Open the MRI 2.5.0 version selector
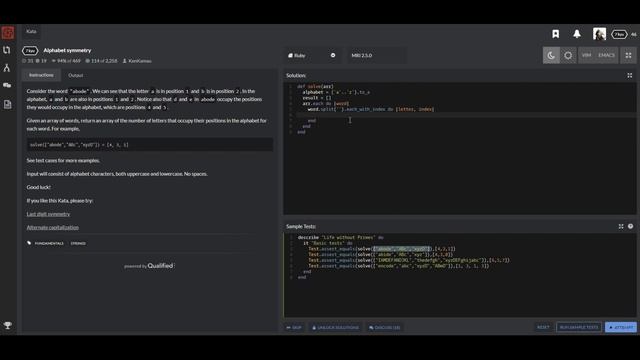The height and width of the screenshot is (360, 640). (x=376, y=56)
